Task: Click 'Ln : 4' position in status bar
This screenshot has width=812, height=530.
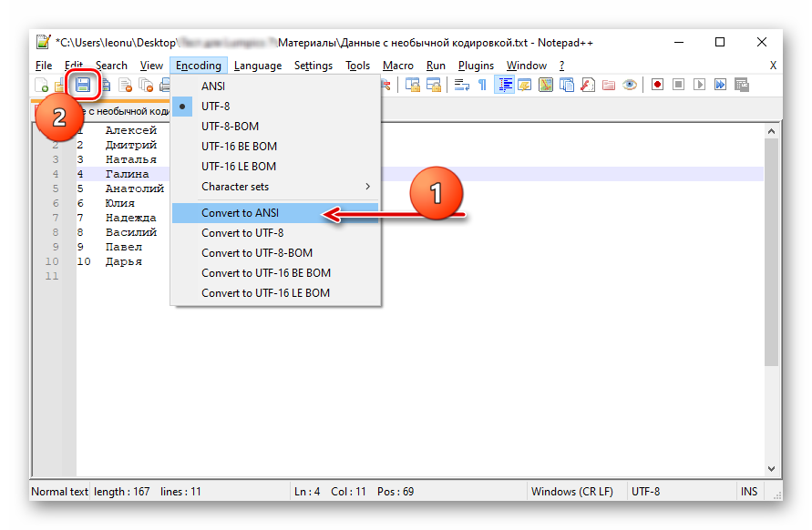Action: coord(307,491)
